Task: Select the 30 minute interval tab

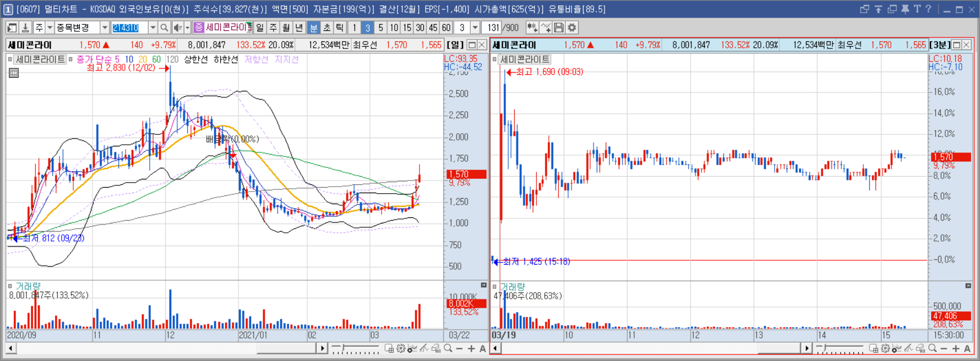Action: pos(420,28)
